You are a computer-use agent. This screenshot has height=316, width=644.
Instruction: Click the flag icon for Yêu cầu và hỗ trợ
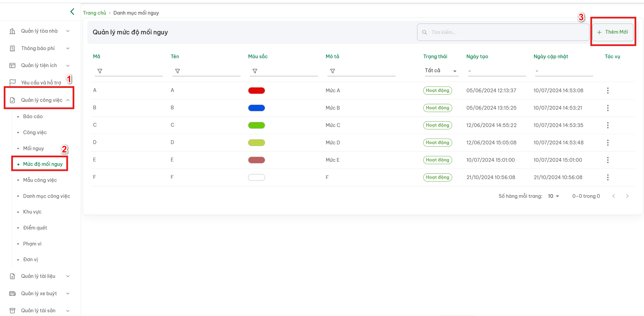coord(13,82)
